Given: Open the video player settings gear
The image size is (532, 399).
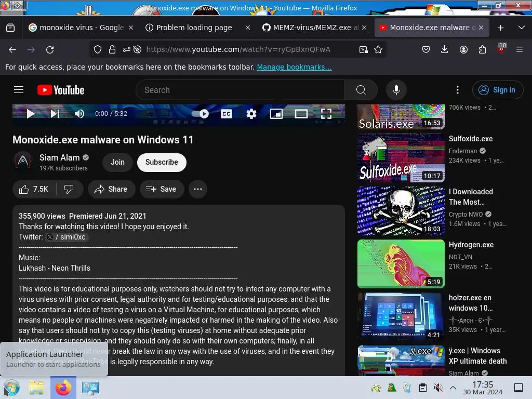Looking at the screenshot, I should point(251,114).
